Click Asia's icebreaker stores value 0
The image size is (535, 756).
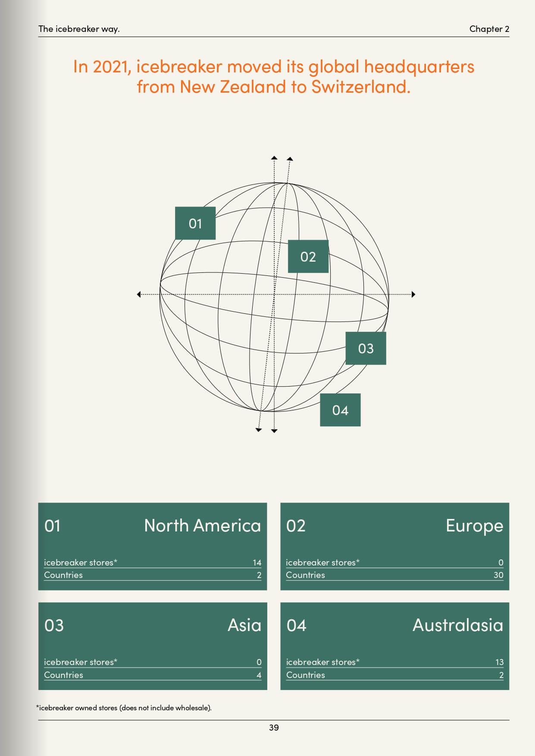click(259, 662)
